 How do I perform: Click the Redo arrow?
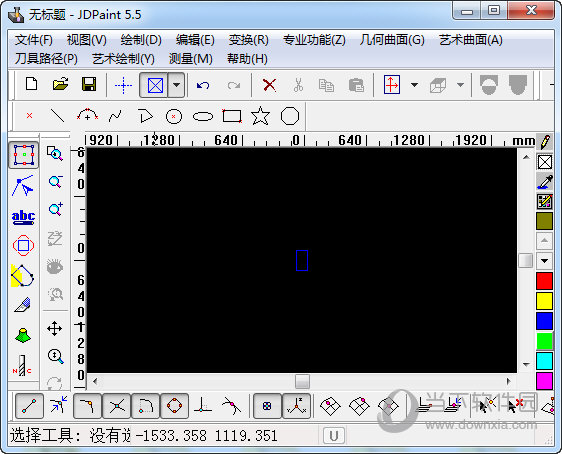(x=234, y=85)
